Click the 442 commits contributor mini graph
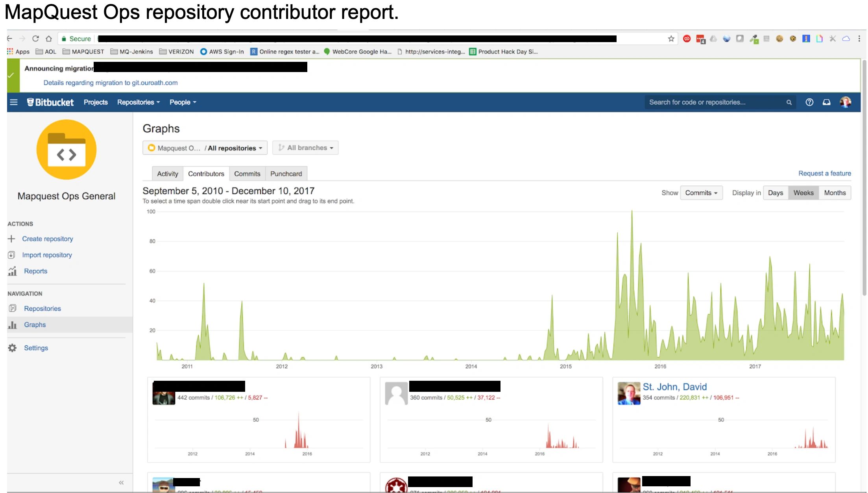Image resolution: width=868 pixels, height=493 pixels. pyautogui.click(x=259, y=432)
